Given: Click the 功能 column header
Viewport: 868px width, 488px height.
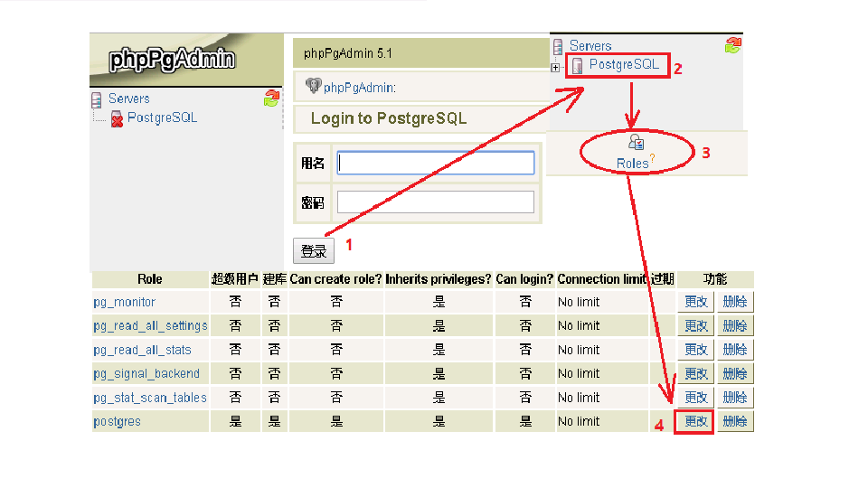Looking at the screenshot, I should [x=714, y=279].
